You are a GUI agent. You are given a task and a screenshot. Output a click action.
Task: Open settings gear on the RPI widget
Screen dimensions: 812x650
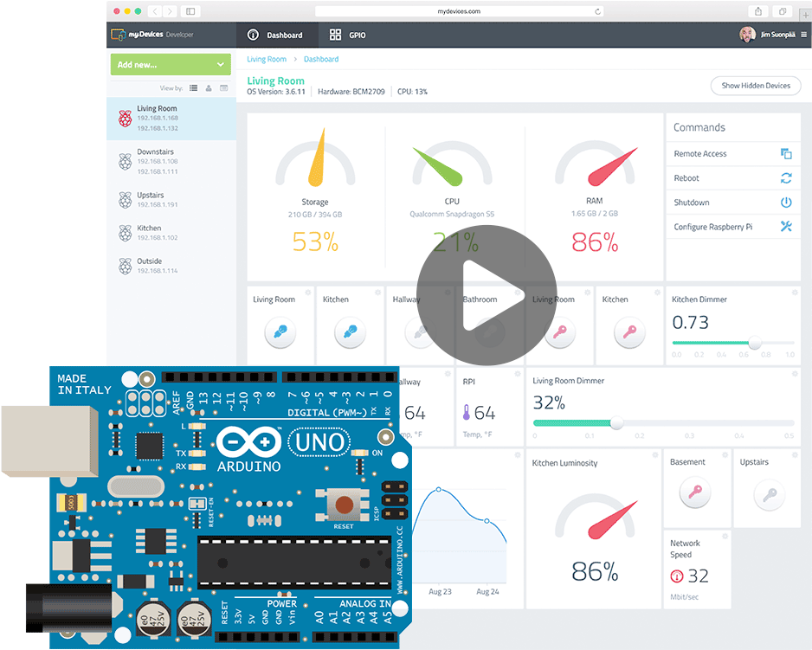click(x=518, y=373)
